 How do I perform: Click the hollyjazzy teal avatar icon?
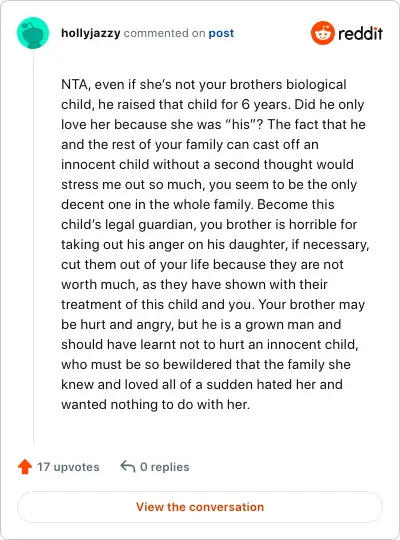point(33,33)
